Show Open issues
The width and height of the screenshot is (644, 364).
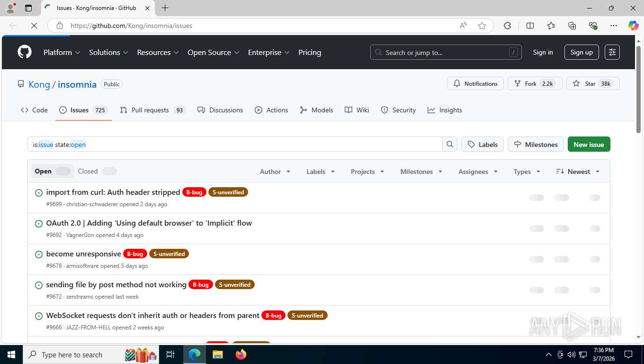click(x=53, y=171)
